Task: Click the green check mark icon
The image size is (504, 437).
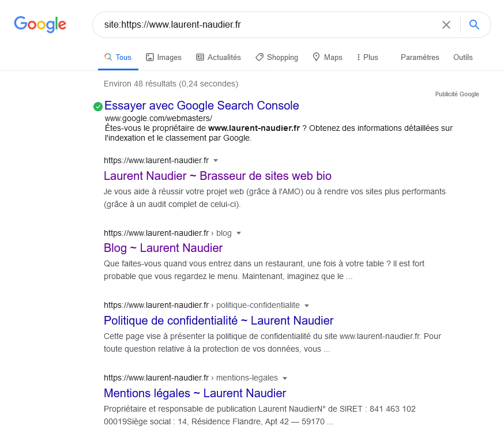Action: click(97, 106)
